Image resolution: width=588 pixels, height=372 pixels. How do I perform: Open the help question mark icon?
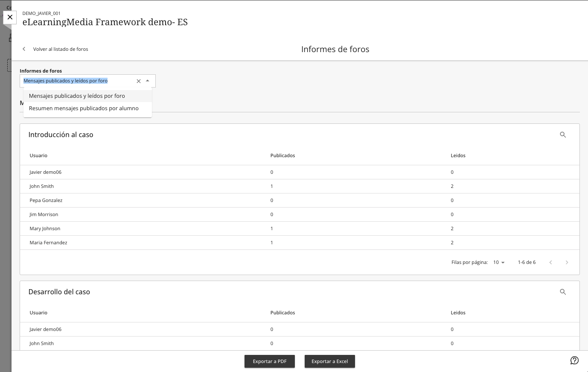(x=574, y=360)
